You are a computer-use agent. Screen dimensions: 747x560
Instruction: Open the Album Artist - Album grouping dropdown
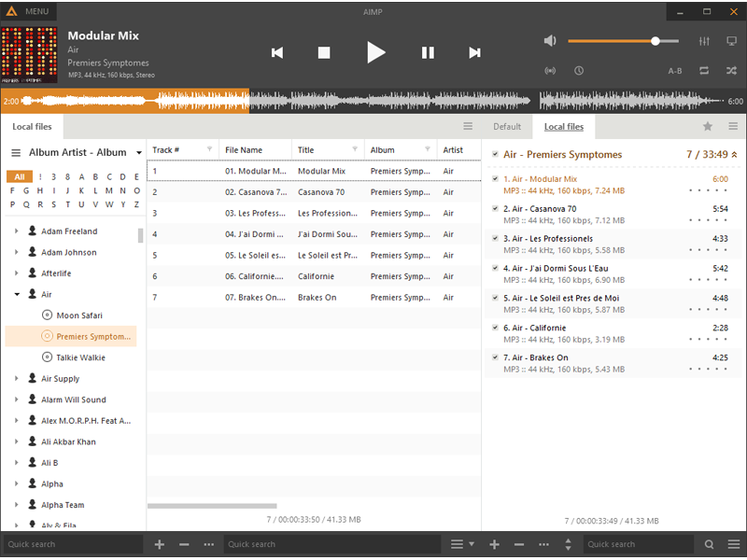pyautogui.click(x=138, y=153)
